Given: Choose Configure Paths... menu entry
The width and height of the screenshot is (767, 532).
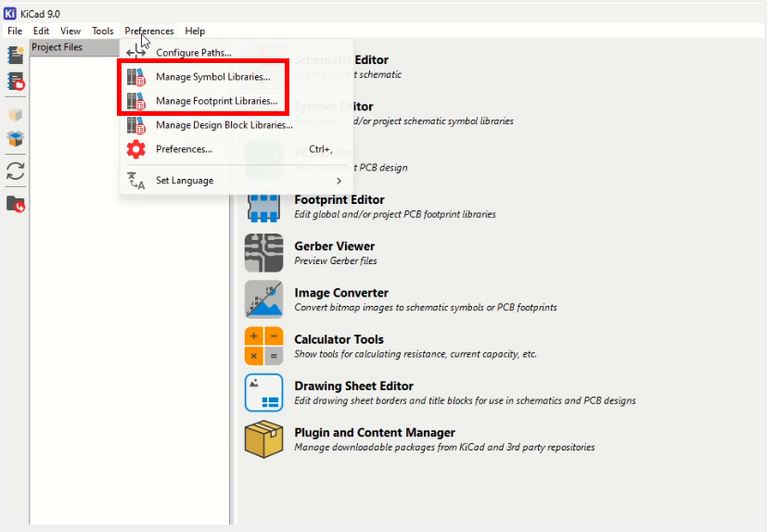Looking at the screenshot, I should point(236,52).
